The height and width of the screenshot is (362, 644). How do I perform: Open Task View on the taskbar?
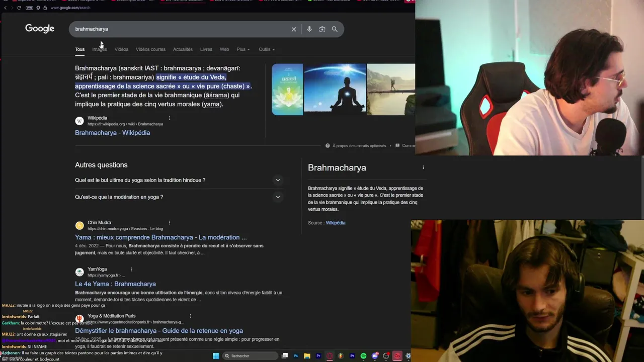pos(285,356)
